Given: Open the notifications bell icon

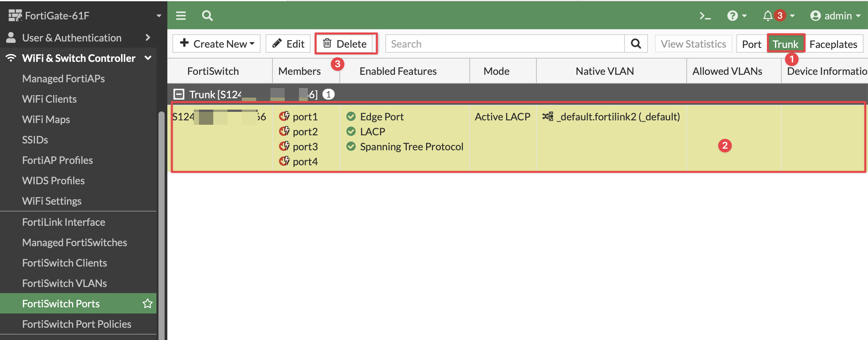Looking at the screenshot, I should pyautogui.click(x=768, y=16).
